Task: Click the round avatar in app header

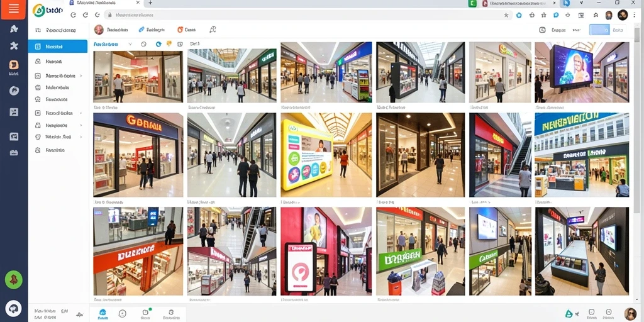Action: click(x=99, y=30)
